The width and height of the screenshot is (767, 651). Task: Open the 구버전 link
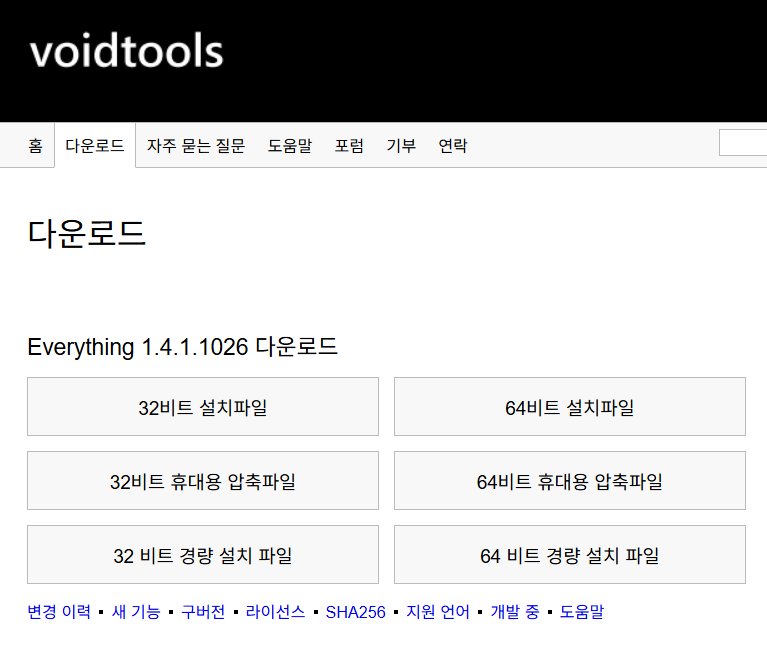point(203,612)
